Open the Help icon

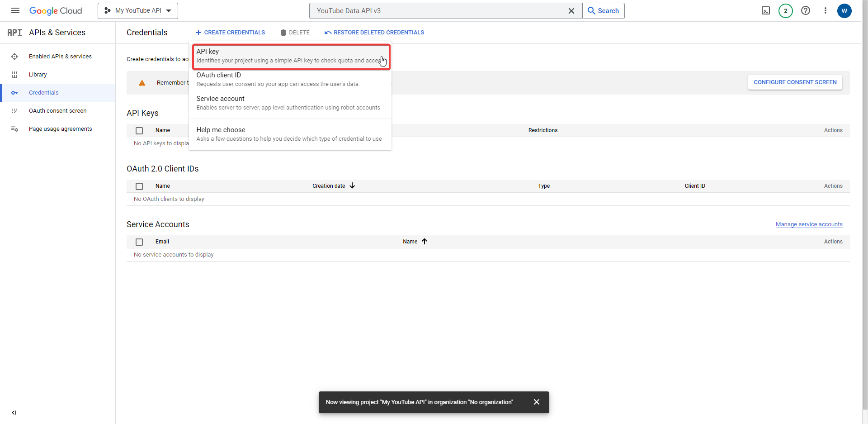click(806, 10)
